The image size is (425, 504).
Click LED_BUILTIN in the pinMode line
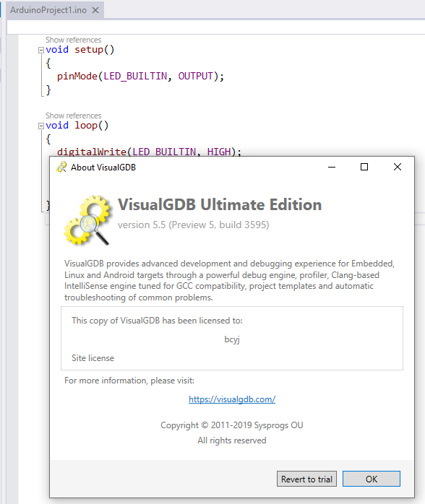coord(135,77)
